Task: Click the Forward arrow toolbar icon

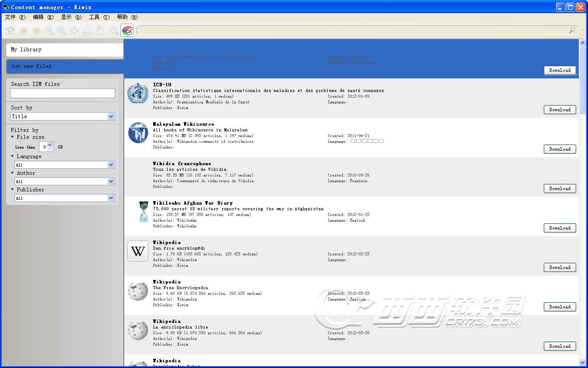Action: pos(36,30)
